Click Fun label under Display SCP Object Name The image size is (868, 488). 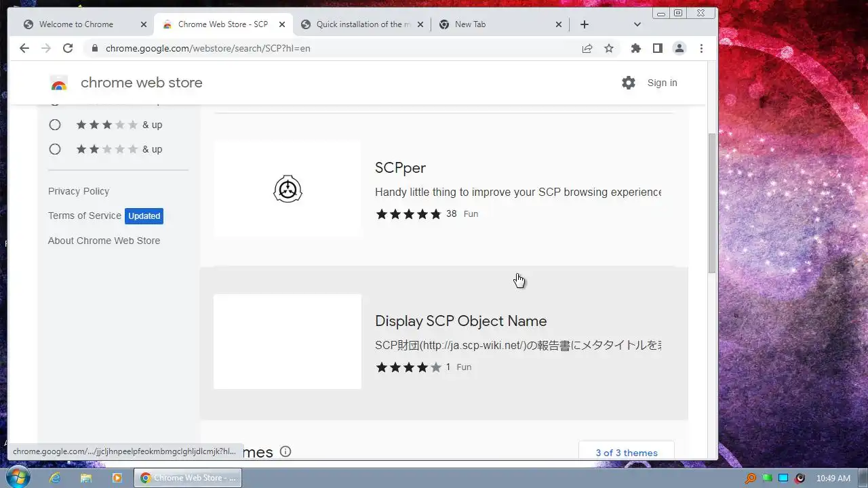pyautogui.click(x=464, y=367)
